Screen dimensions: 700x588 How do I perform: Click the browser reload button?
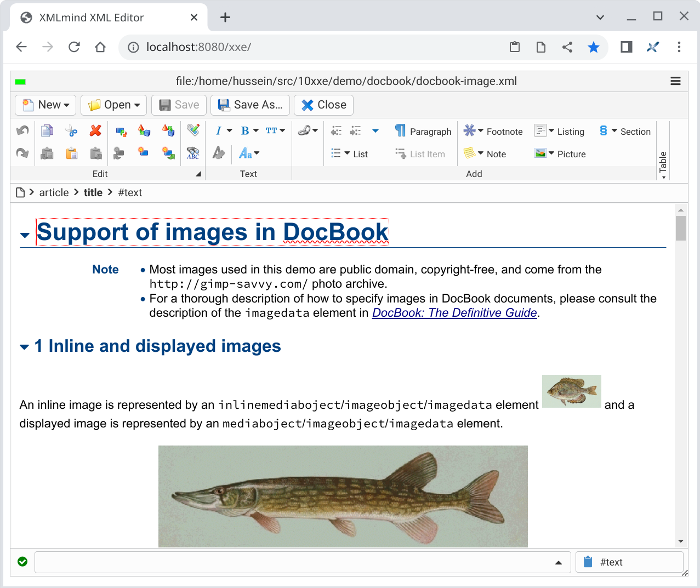(74, 47)
